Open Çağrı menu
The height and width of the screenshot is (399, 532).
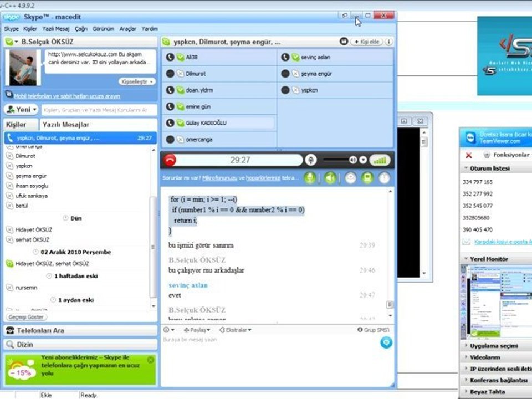[81, 29]
